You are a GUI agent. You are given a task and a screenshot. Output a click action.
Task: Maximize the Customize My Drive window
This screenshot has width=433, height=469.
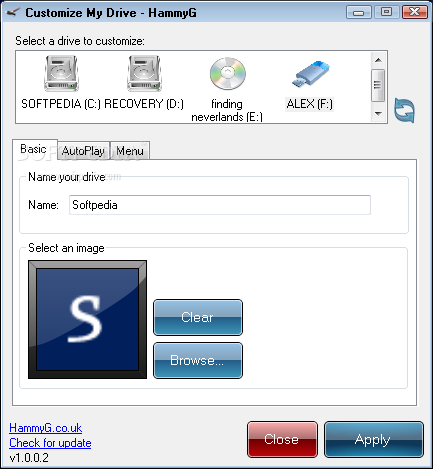click(x=386, y=12)
